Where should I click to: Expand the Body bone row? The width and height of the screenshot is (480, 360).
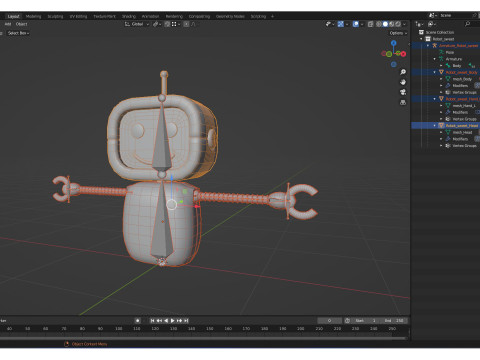pos(441,66)
